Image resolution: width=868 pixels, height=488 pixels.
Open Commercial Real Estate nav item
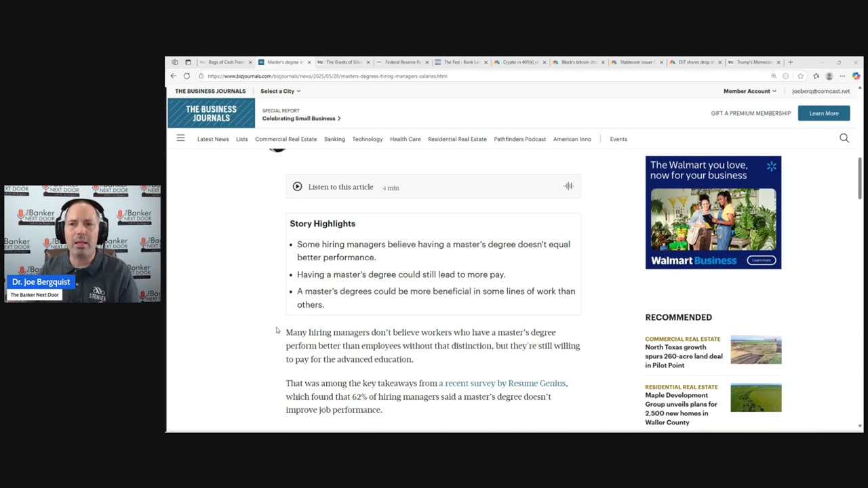coord(286,139)
